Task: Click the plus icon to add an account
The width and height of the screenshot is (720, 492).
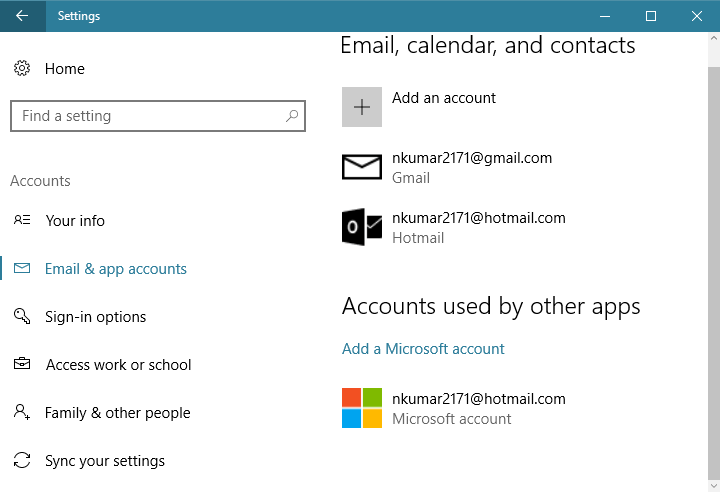Action: tap(362, 107)
